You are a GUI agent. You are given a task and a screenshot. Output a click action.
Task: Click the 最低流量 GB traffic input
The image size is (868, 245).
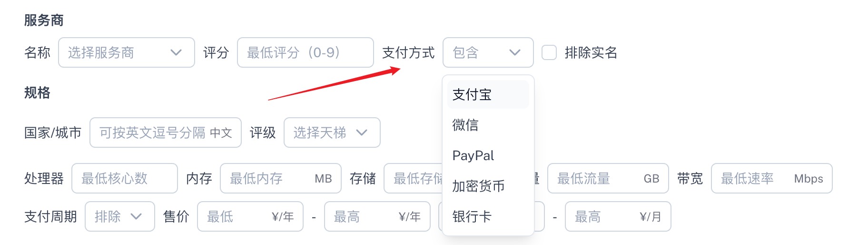[608, 178]
